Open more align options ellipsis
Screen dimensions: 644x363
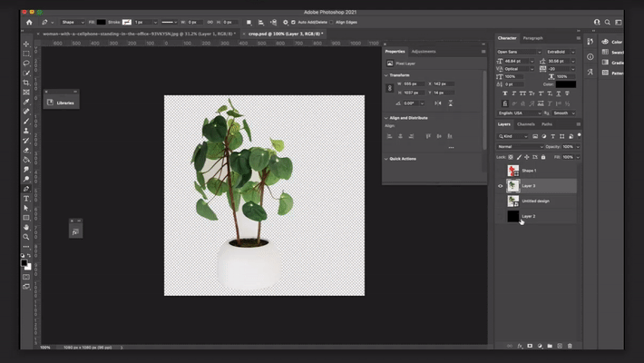[451, 148]
